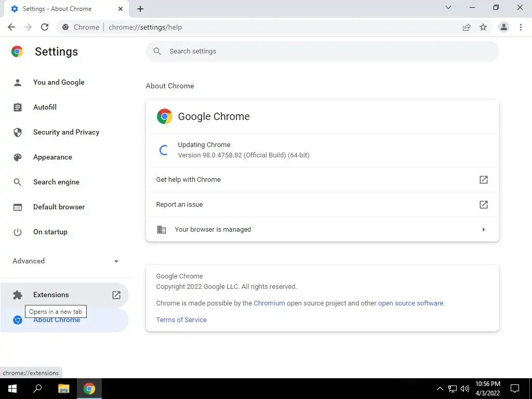Click the Copyright 2022 Google LLC text

point(227,287)
